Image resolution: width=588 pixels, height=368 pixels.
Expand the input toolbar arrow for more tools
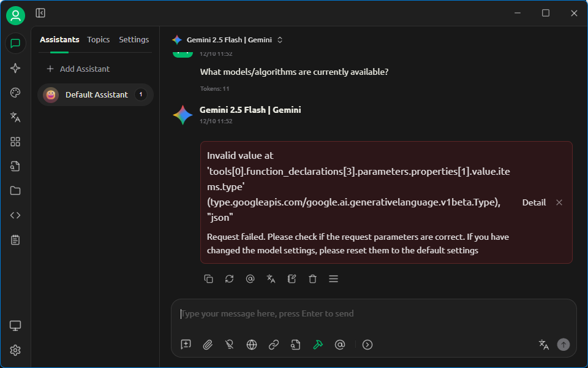367,345
